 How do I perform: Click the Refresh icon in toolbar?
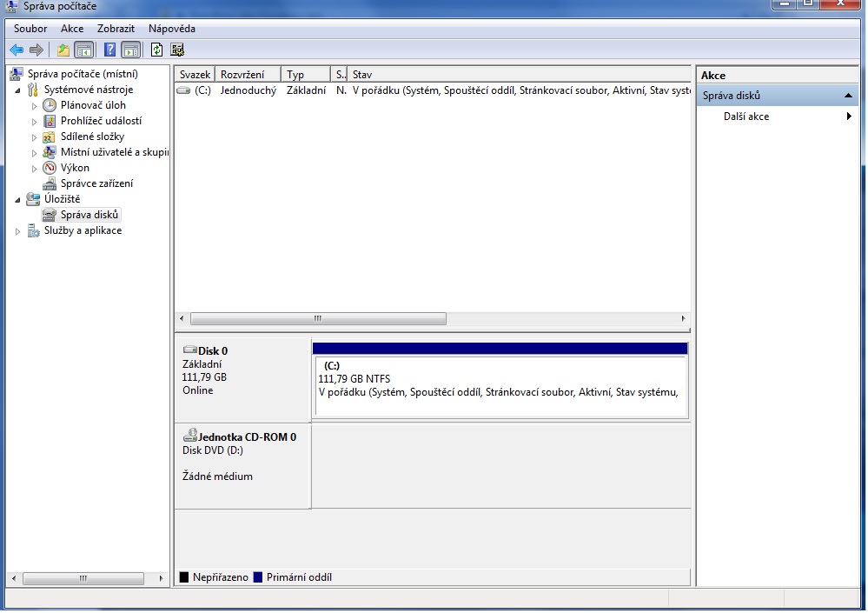click(x=157, y=50)
